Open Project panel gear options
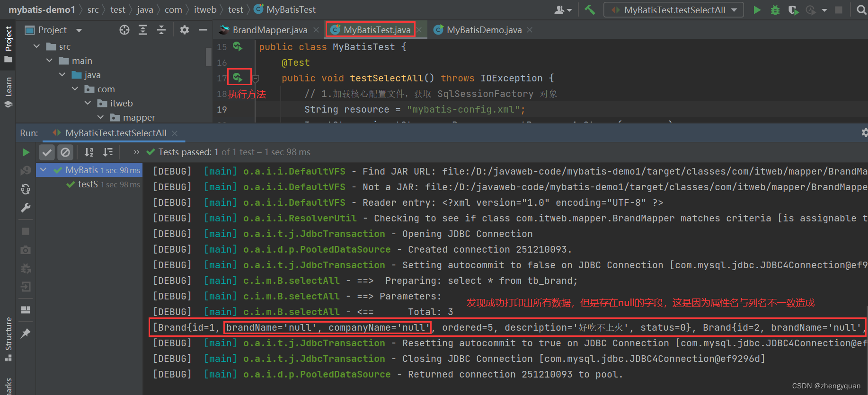This screenshot has height=395, width=868. (x=185, y=30)
